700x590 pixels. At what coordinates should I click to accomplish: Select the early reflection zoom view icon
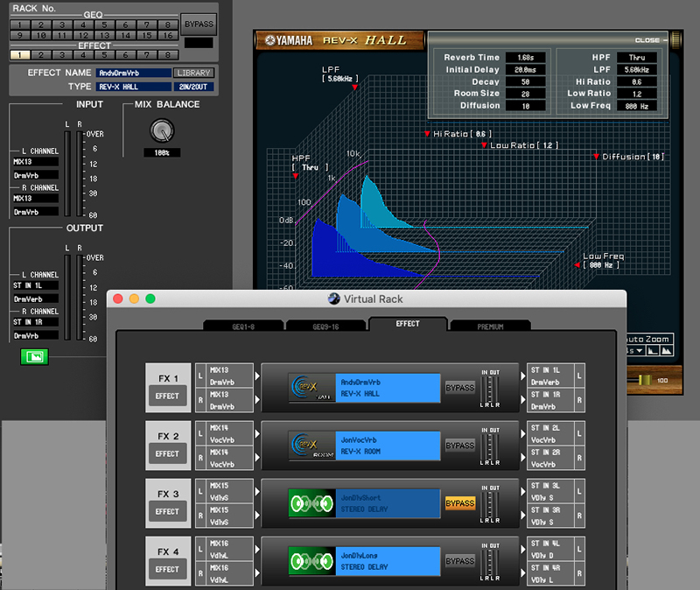pos(653,351)
